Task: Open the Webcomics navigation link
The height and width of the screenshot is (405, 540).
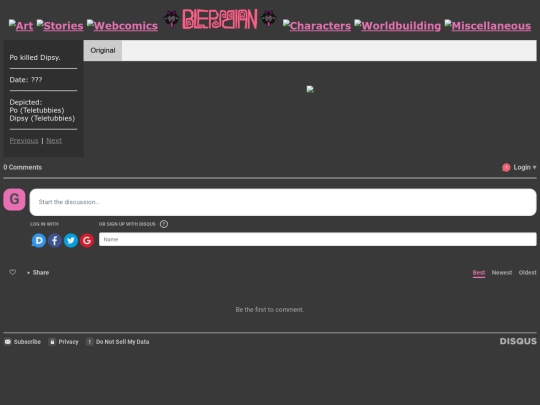Action: pyautogui.click(x=122, y=25)
